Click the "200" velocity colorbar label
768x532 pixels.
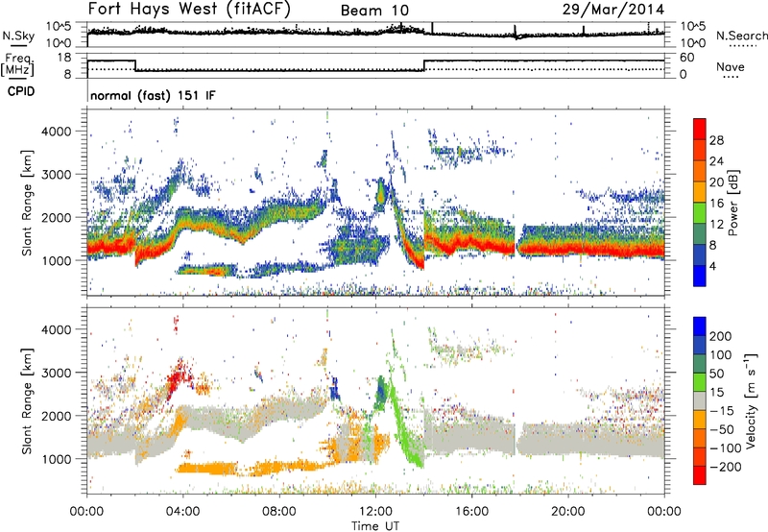click(721, 336)
